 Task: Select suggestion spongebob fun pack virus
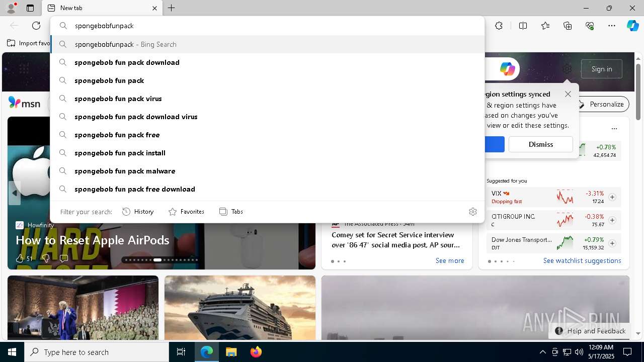tap(267, 99)
